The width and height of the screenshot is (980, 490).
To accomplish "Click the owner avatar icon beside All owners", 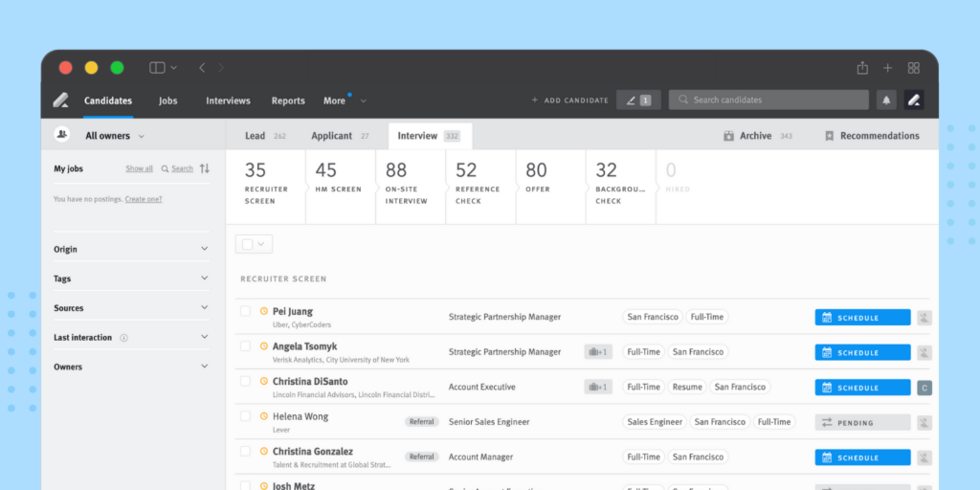I will [x=62, y=135].
